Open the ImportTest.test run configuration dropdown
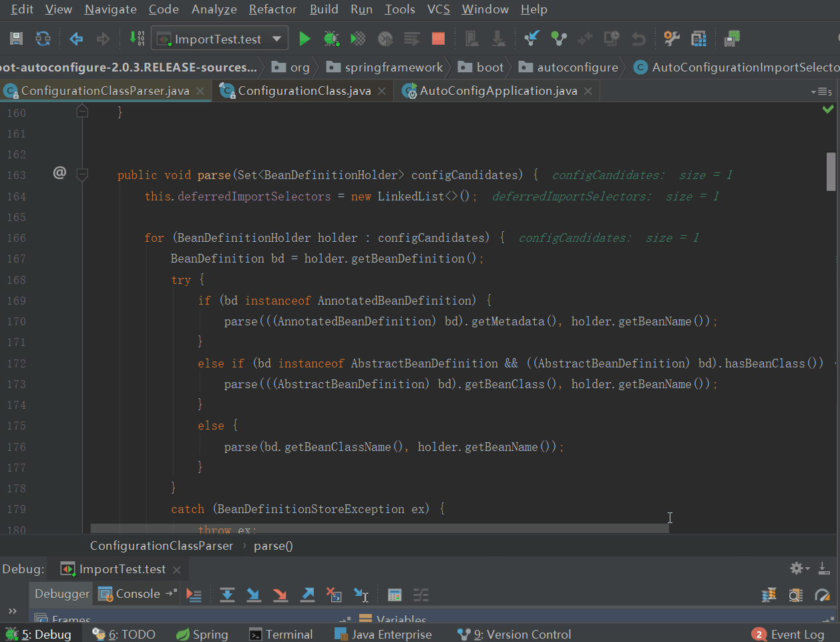This screenshot has width=840, height=642. [x=220, y=39]
